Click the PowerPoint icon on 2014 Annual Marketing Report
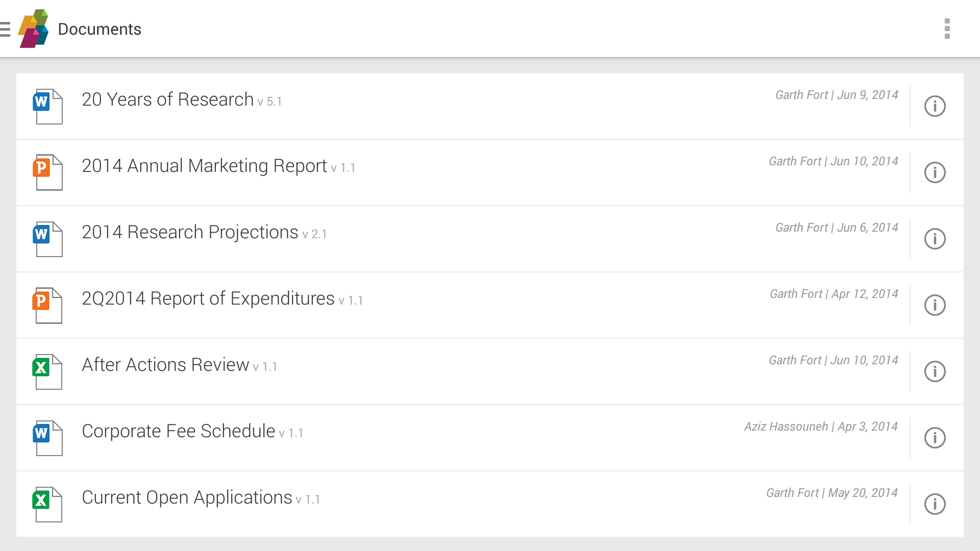980x551 pixels. pos(48,172)
